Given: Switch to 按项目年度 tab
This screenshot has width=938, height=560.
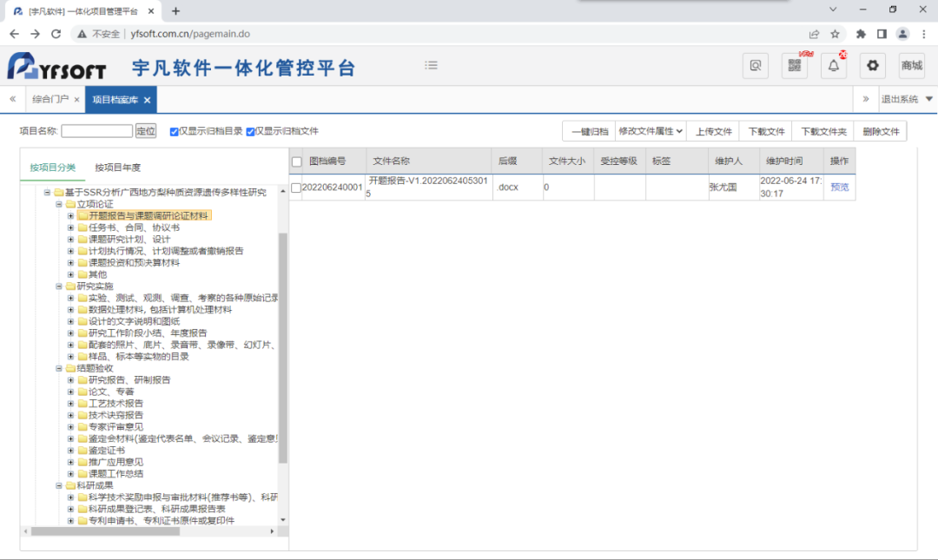Looking at the screenshot, I should [x=117, y=168].
